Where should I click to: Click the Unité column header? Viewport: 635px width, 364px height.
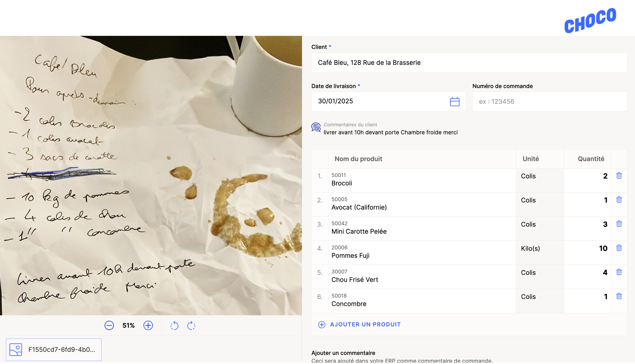(531, 159)
